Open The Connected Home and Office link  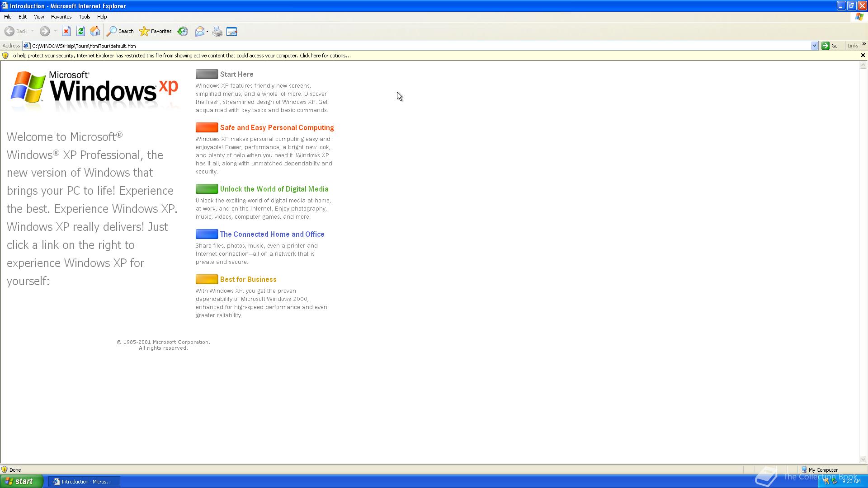pos(272,235)
